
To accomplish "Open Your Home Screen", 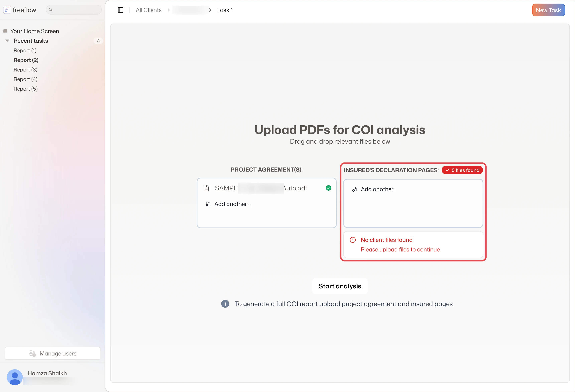I will [x=35, y=31].
